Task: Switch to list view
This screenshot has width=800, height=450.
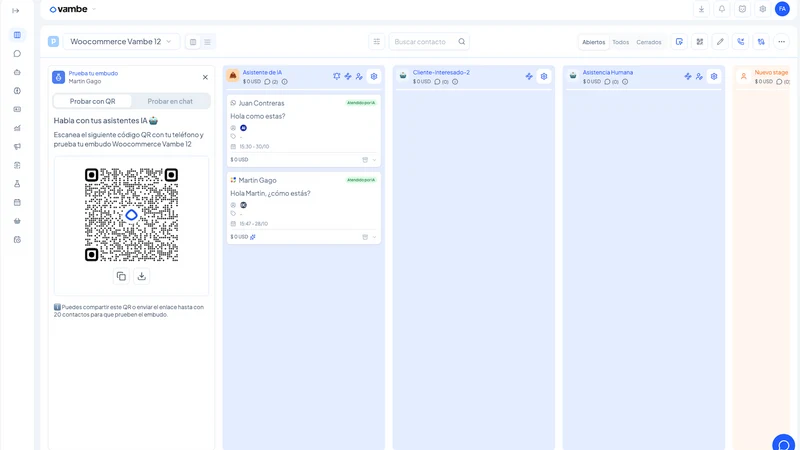Action: click(208, 42)
